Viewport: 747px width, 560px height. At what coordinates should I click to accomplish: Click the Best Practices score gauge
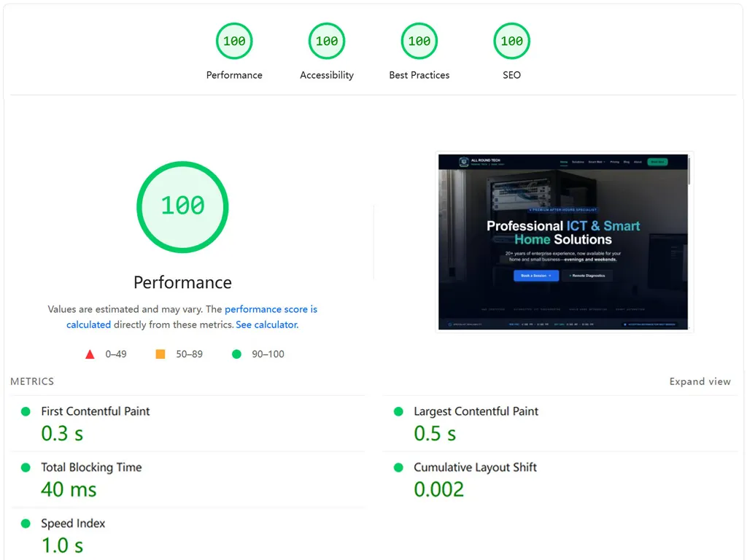coord(419,41)
